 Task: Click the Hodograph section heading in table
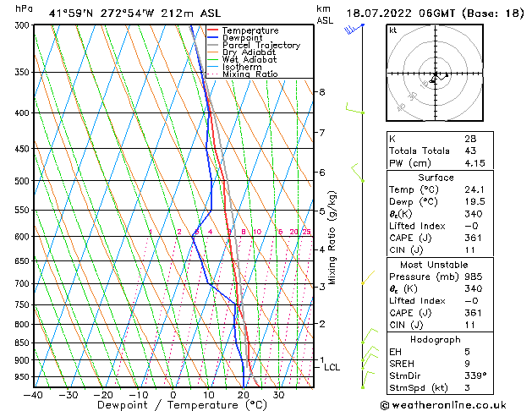[436, 339]
